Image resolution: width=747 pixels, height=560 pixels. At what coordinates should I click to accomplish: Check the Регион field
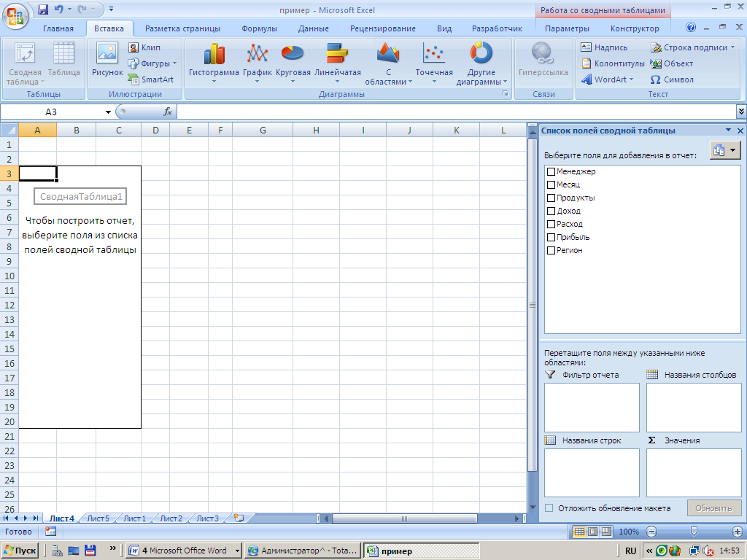coord(551,250)
